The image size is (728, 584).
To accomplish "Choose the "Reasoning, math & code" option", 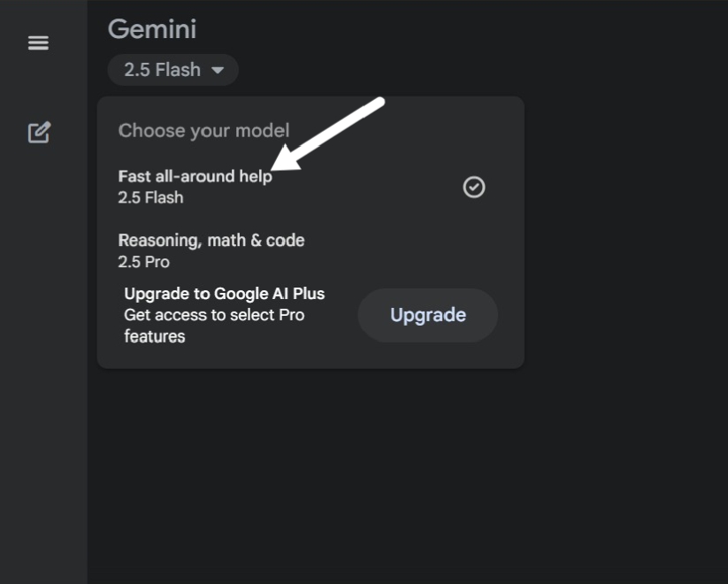I will click(x=211, y=240).
